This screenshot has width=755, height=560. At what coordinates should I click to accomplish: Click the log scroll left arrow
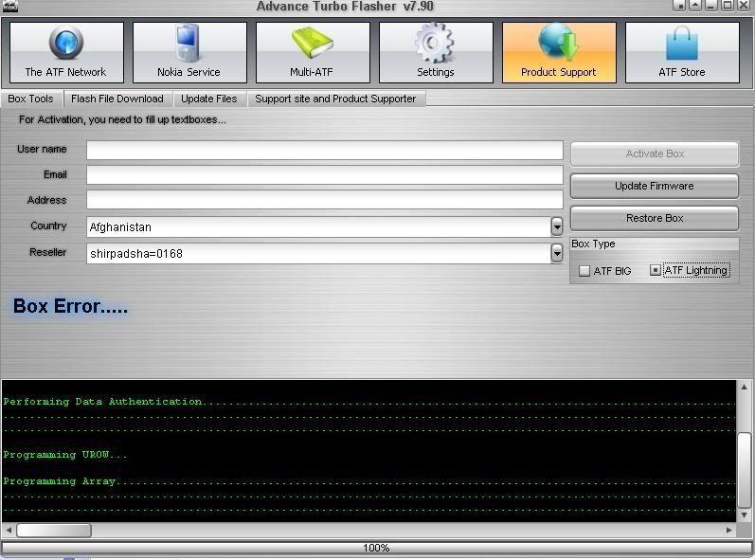9,530
